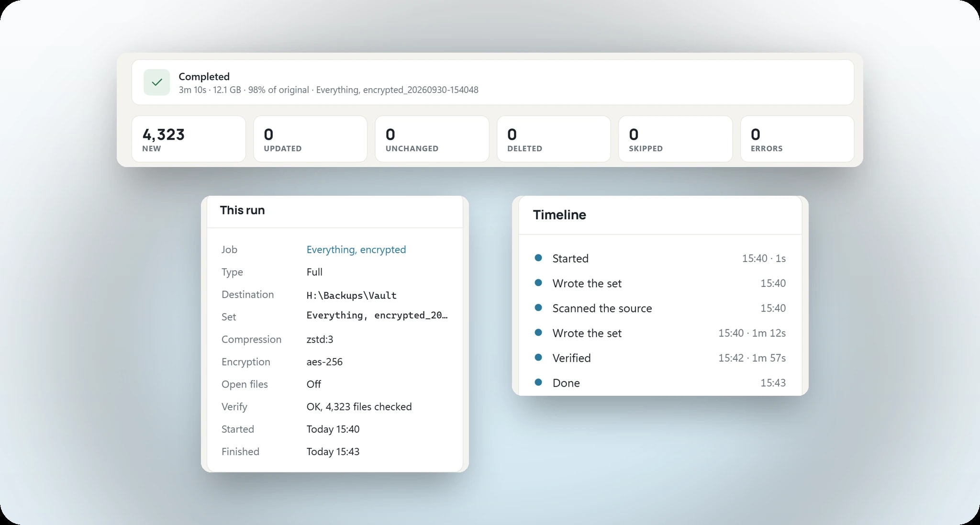Click the Done timeline dot
980x525 pixels.
coord(538,382)
